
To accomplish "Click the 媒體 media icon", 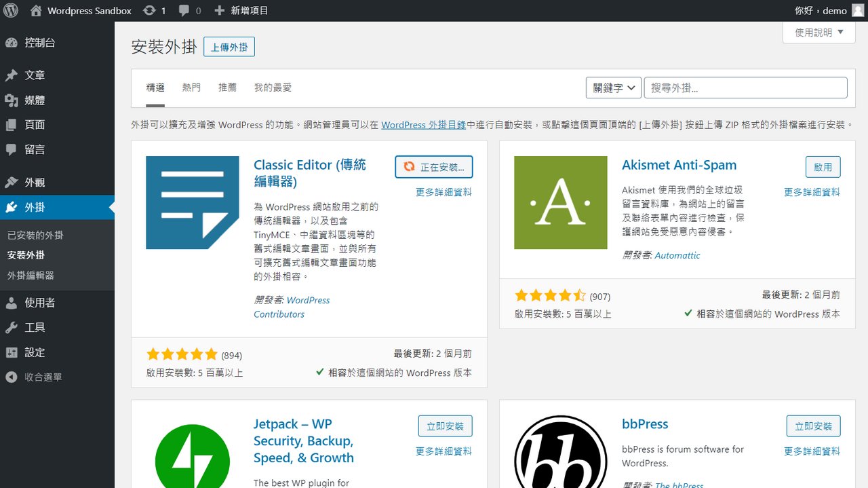I will pyautogui.click(x=11, y=100).
